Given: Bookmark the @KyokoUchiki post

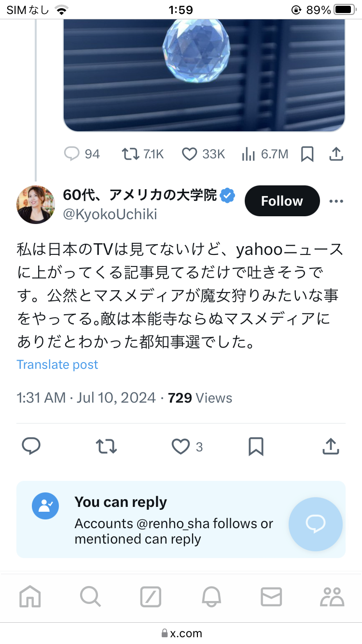Looking at the screenshot, I should pos(256,447).
